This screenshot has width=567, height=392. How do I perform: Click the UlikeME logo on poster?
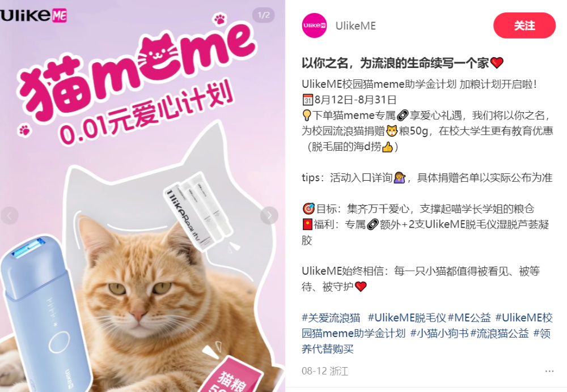tap(33, 15)
